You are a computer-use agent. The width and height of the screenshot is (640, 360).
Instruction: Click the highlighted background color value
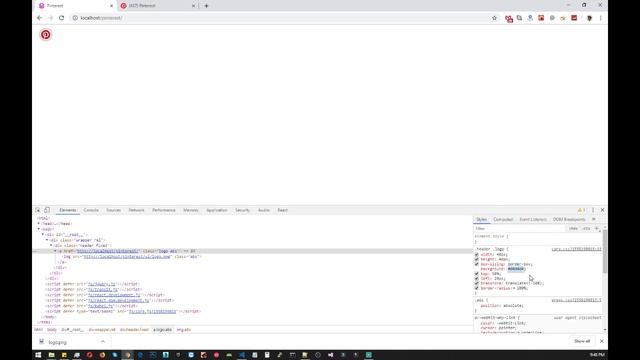pos(516,269)
